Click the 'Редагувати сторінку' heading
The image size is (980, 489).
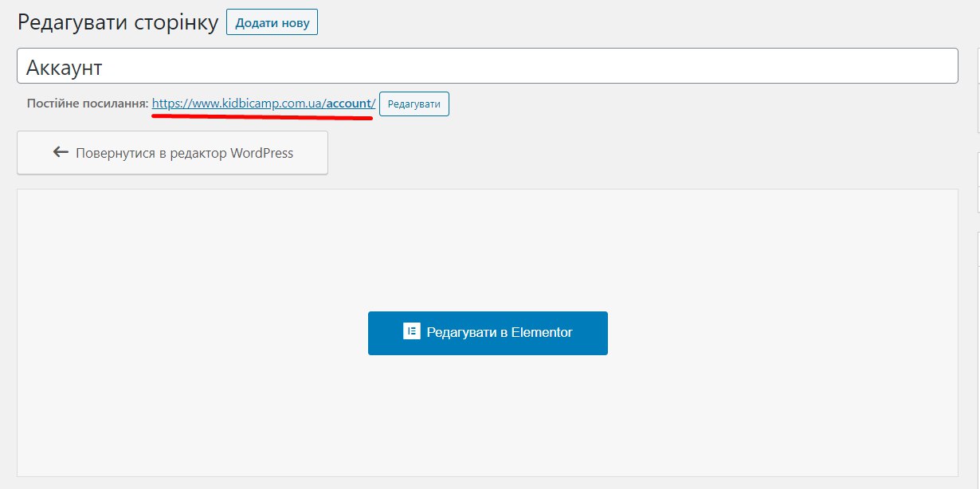click(x=118, y=22)
